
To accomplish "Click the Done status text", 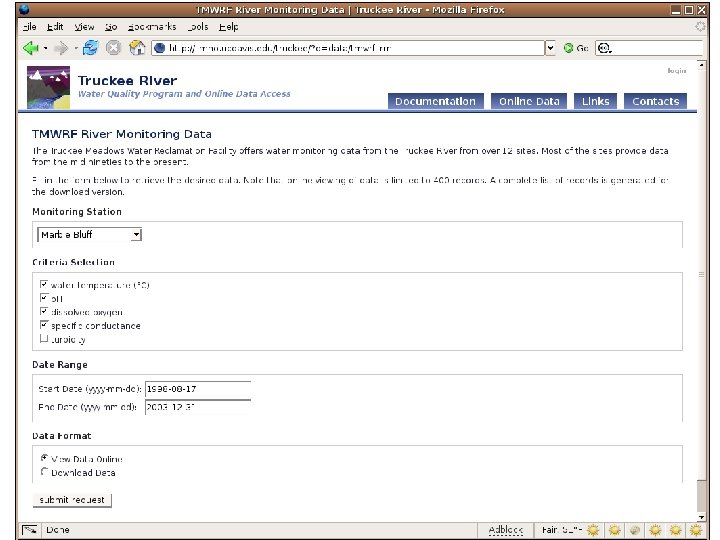I will pos(58,530).
